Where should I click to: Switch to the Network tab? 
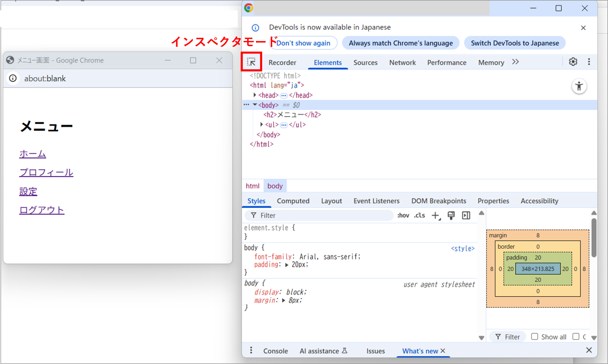click(x=402, y=63)
